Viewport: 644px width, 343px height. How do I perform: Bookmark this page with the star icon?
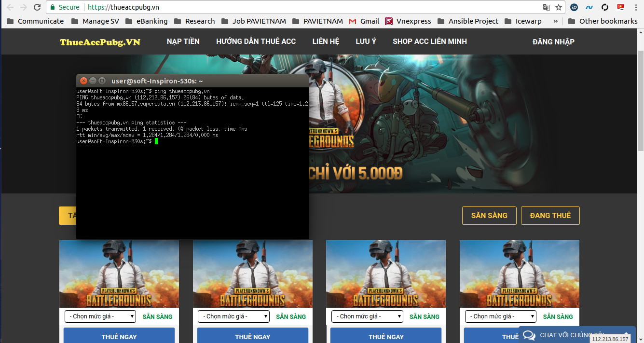point(559,7)
